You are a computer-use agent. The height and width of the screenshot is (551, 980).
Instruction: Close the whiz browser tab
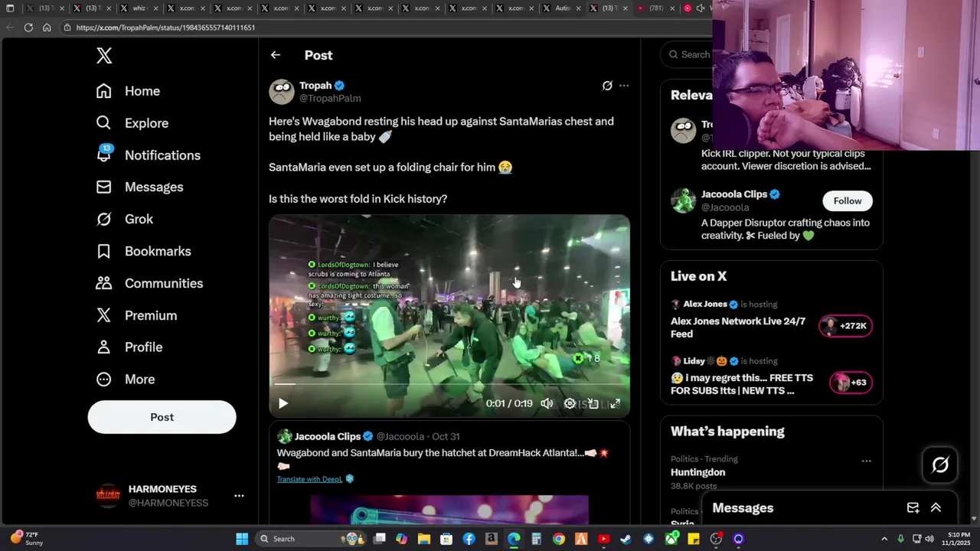click(155, 8)
